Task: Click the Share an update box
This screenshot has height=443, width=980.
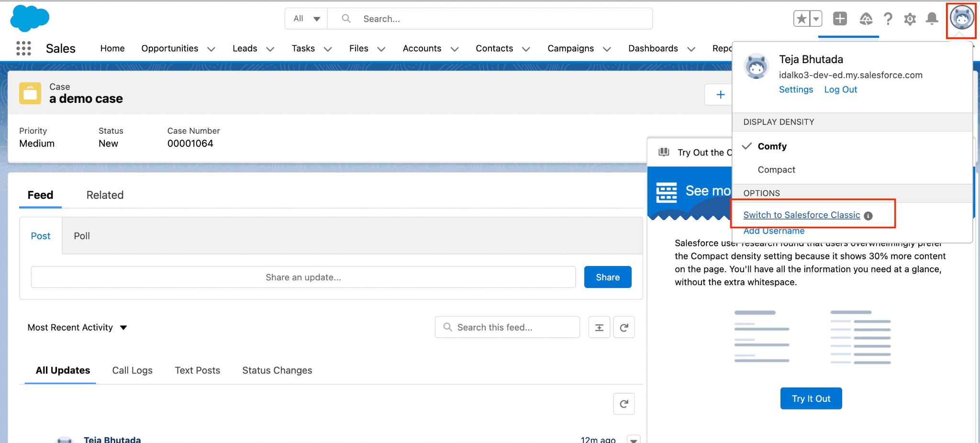Action: pyautogui.click(x=303, y=277)
